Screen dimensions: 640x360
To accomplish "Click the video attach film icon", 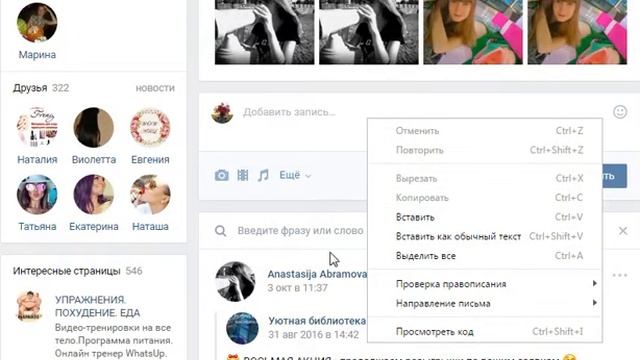I will [x=243, y=176].
